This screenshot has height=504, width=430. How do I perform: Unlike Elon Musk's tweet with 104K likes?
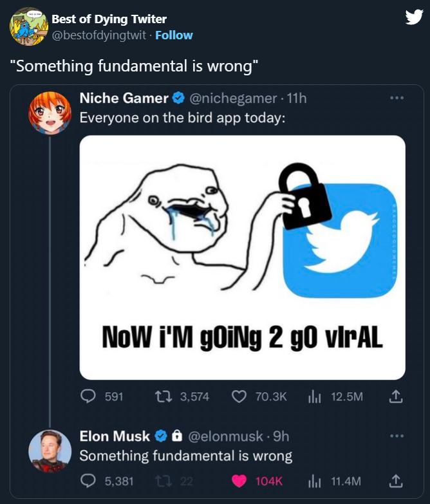[x=239, y=481]
